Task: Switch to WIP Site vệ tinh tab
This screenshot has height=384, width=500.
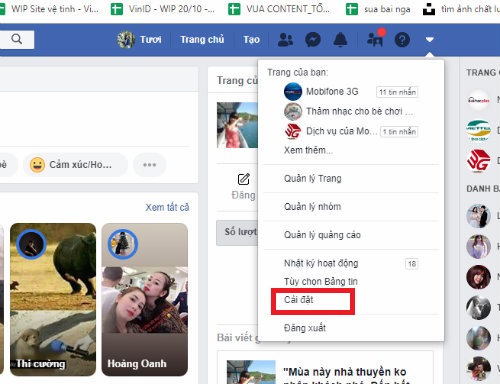Action: 49,9
